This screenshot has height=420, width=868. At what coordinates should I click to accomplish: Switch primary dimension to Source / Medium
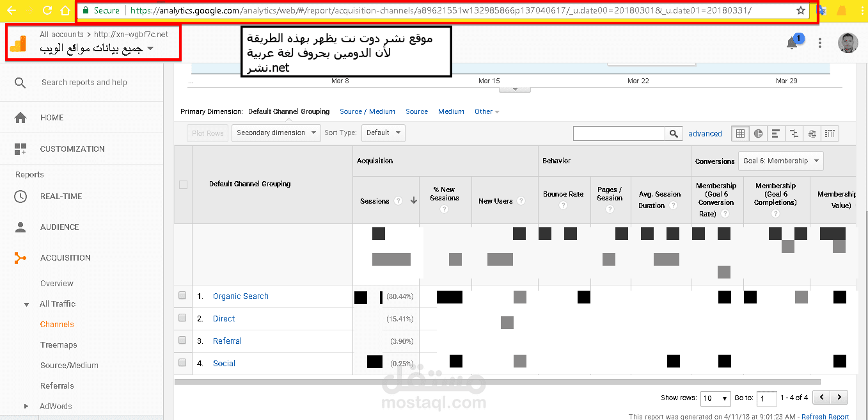(x=367, y=111)
